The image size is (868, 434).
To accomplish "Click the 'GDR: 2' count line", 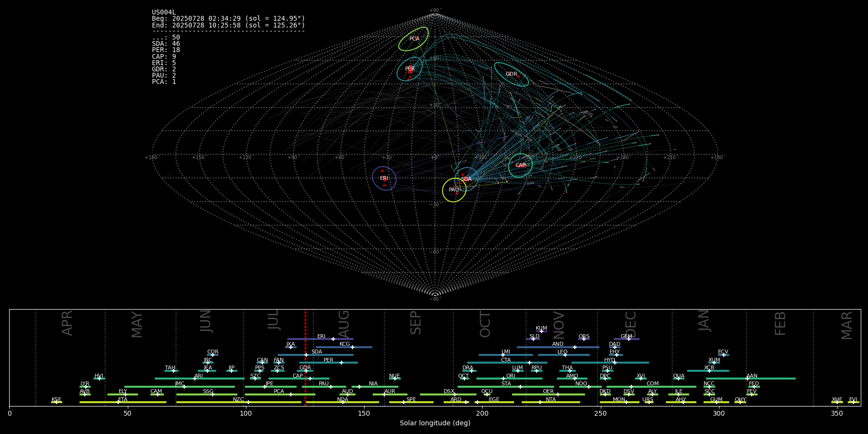I will click(x=164, y=69).
